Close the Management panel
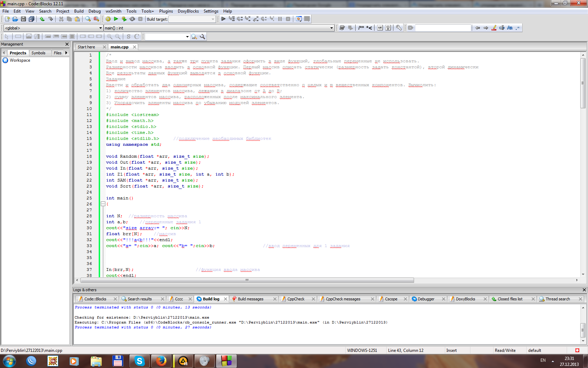 (67, 44)
